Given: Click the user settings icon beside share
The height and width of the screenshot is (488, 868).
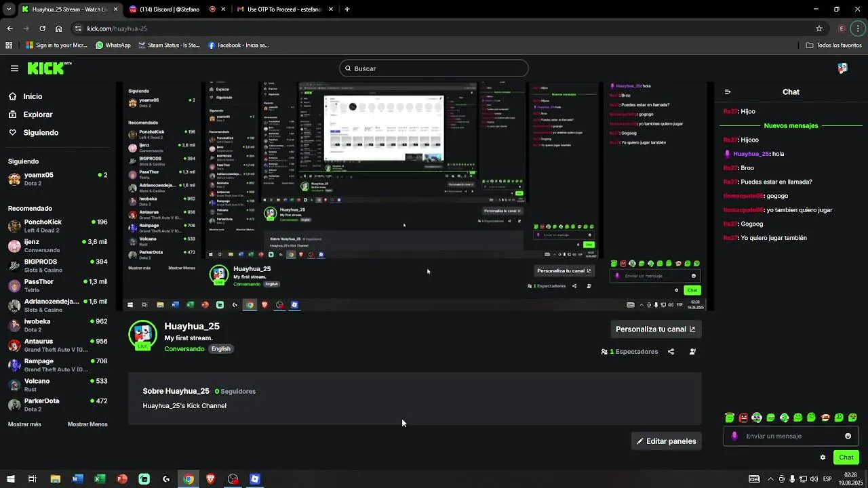Looking at the screenshot, I should pos(692,352).
